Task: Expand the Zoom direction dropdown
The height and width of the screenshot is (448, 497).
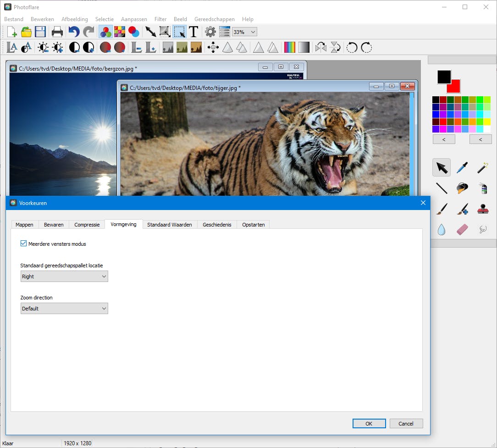Action: click(x=64, y=309)
